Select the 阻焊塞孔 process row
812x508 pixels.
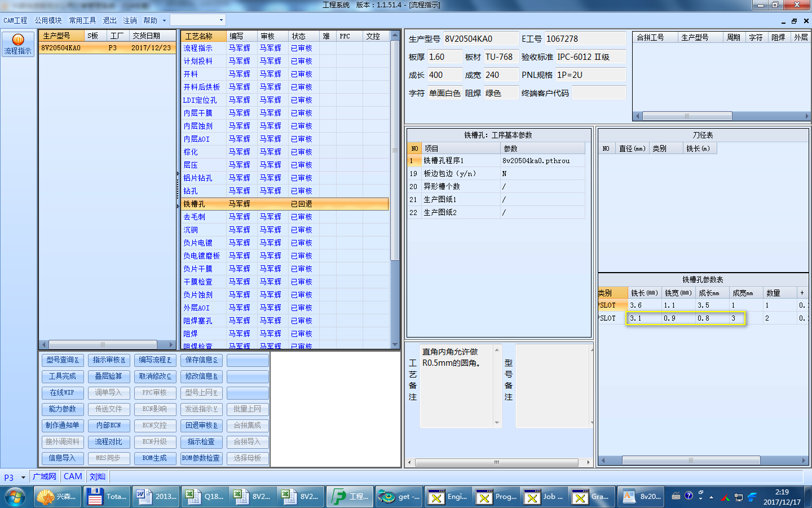coord(285,321)
